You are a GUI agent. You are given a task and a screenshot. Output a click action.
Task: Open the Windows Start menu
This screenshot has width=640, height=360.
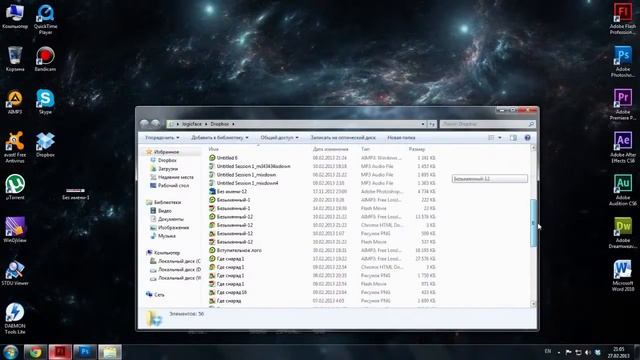point(10,352)
